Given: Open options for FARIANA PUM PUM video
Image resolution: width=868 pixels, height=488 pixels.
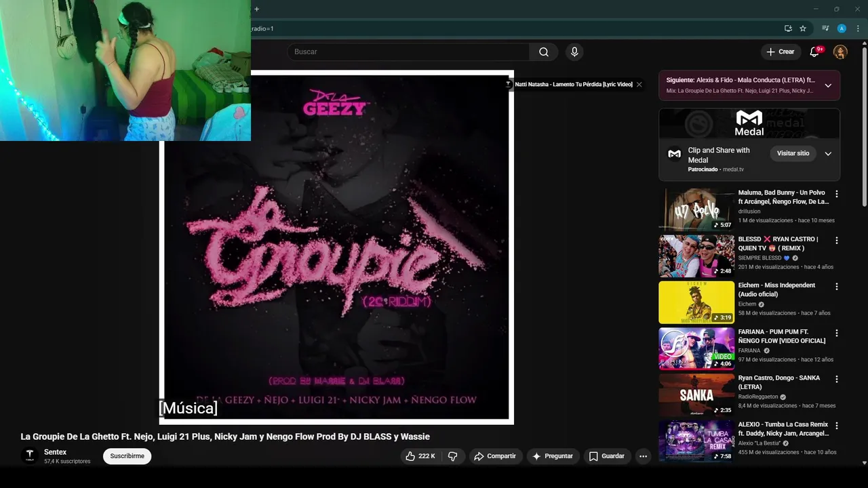Looking at the screenshot, I should (836, 333).
